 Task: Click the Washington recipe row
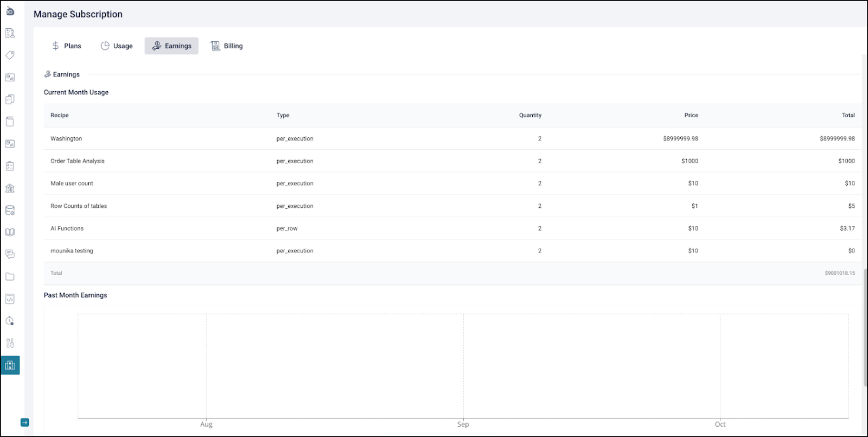pos(66,139)
